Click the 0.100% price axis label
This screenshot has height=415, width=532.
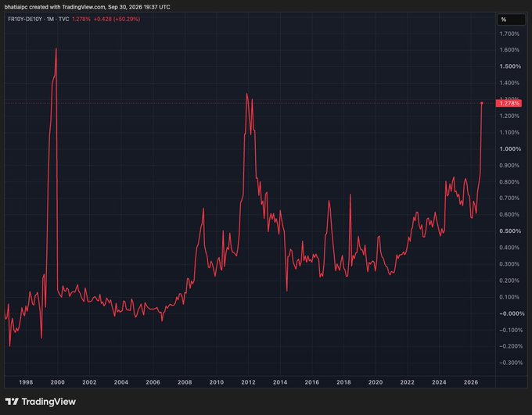click(509, 297)
